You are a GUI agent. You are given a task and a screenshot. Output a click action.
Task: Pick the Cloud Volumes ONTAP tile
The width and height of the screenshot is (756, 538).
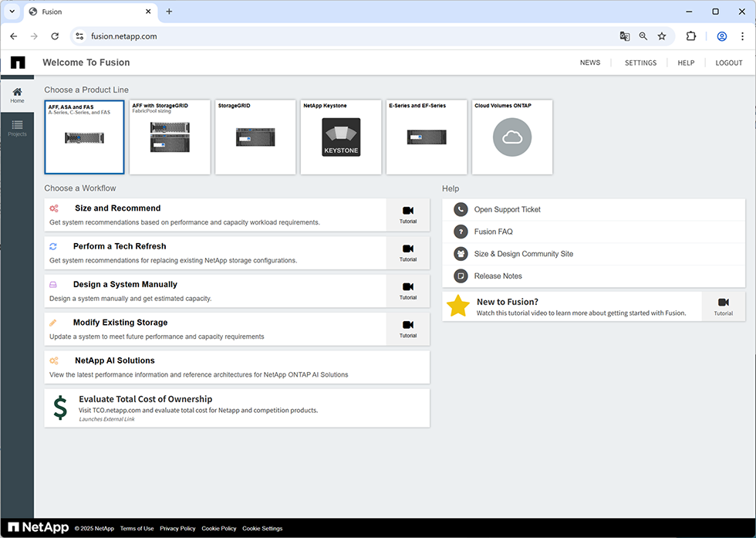pos(512,137)
